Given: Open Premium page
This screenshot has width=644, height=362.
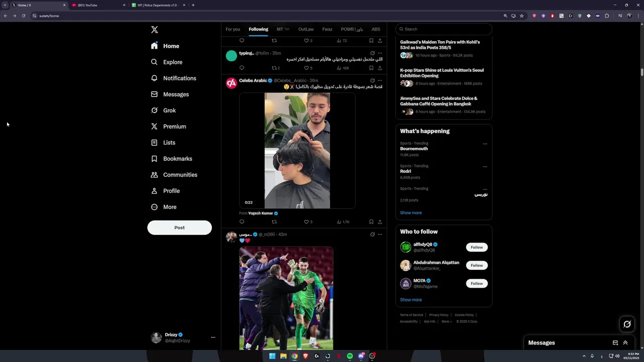Looking at the screenshot, I should click(169, 126).
